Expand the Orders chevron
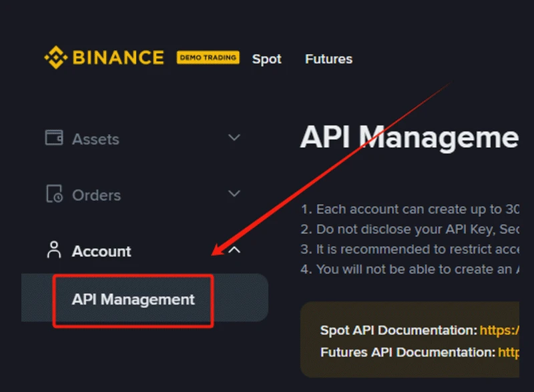The image size is (534, 392). [234, 193]
